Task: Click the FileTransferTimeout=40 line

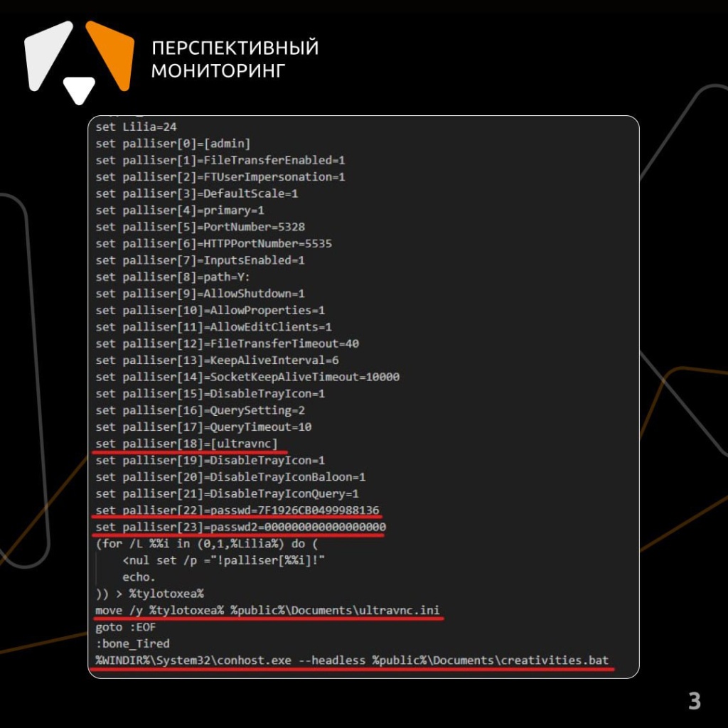Action: click(x=227, y=344)
